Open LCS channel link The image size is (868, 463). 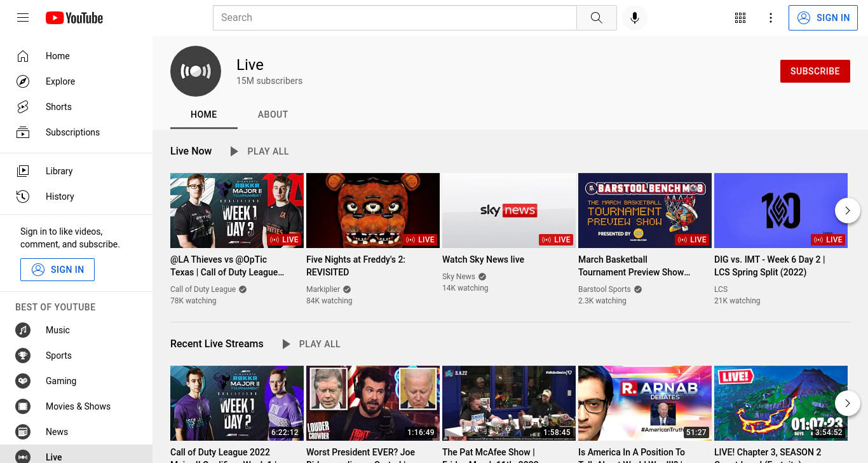click(721, 289)
